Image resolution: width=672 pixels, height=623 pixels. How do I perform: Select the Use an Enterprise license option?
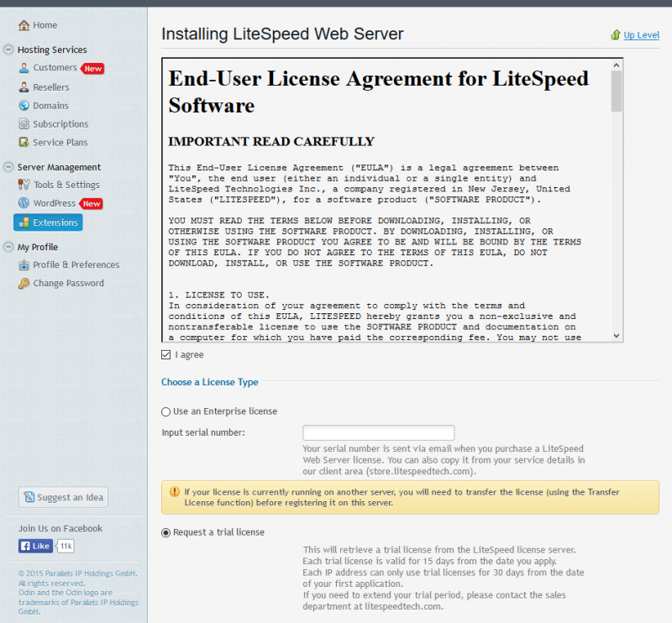165,411
